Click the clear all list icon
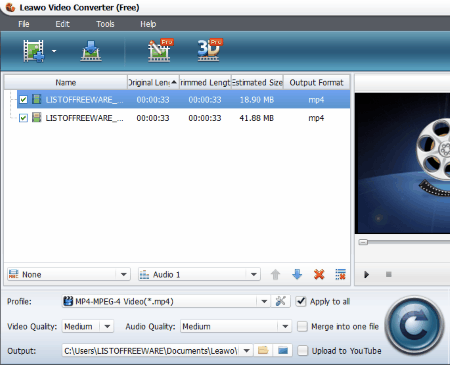Image resolution: width=450 pixels, height=365 pixels. tap(340, 274)
